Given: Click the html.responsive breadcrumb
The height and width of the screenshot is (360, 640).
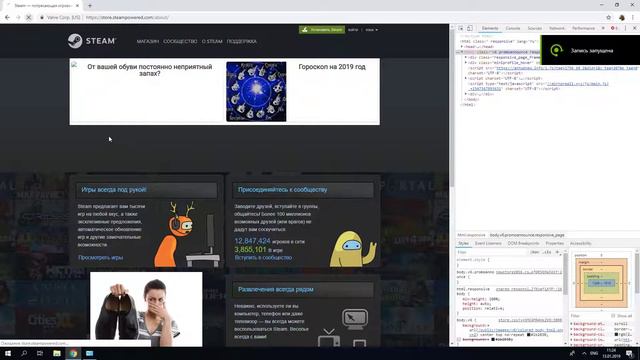Looking at the screenshot, I should (471, 235).
